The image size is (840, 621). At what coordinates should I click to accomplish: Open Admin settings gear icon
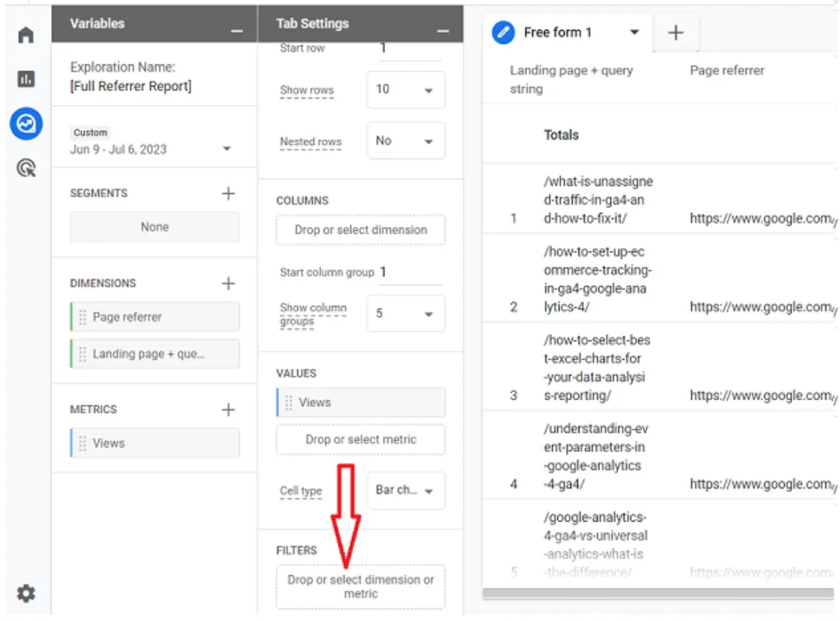[x=26, y=594]
